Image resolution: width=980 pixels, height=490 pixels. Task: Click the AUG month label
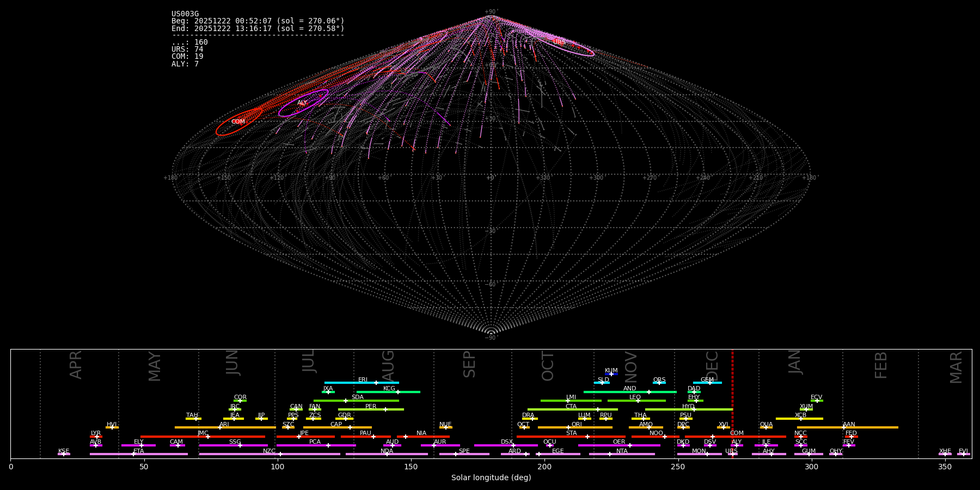388,366
